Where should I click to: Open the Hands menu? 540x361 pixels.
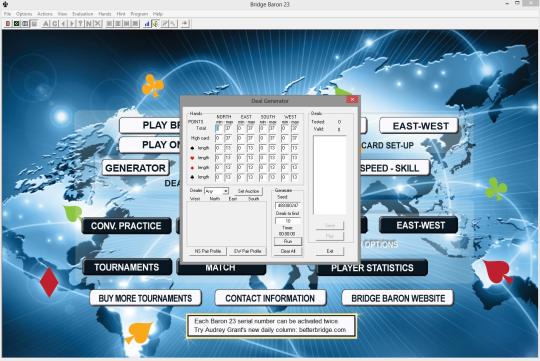(x=105, y=14)
